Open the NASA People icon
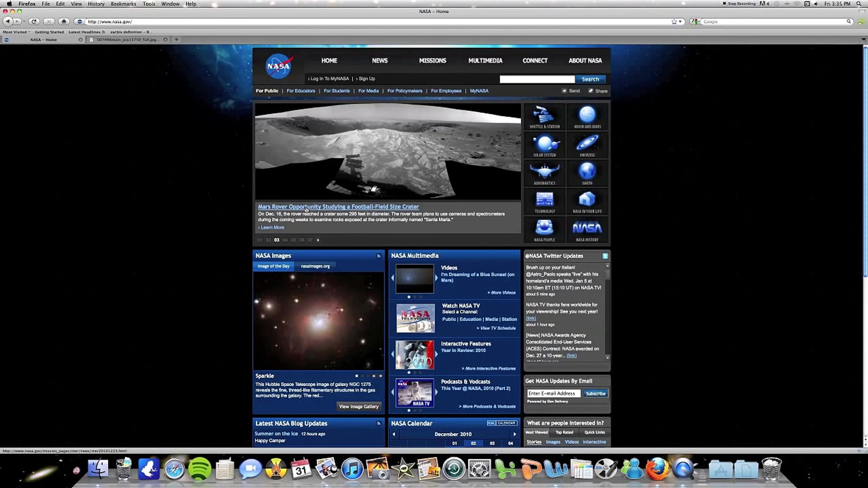868x488 pixels. (x=544, y=230)
